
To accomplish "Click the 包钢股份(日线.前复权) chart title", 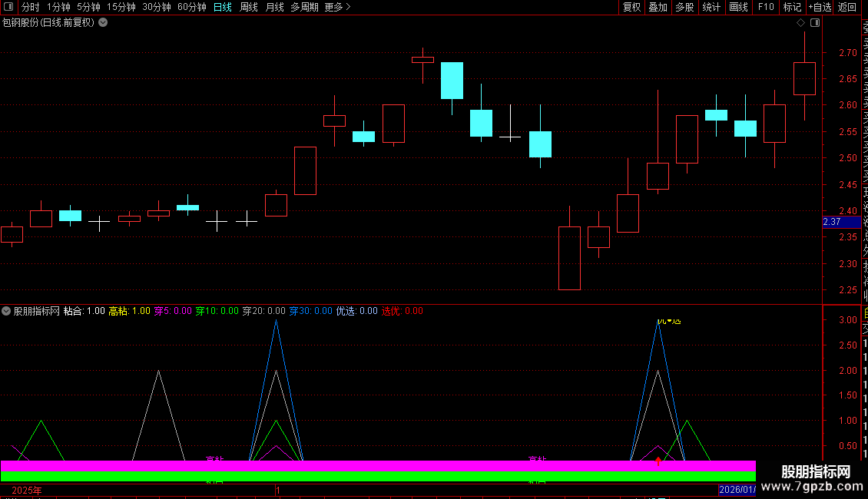I will coord(48,23).
